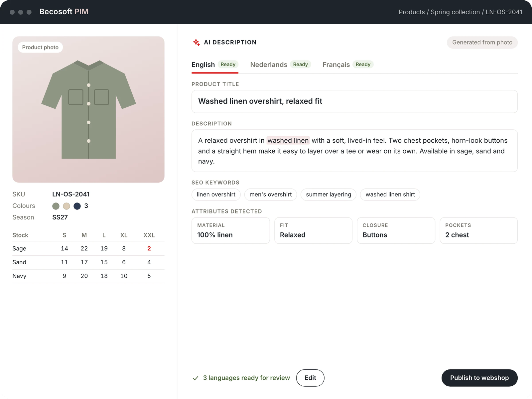This screenshot has height=399, width=532.
Task: Click the XXL column header
Action: click(149, 235)
